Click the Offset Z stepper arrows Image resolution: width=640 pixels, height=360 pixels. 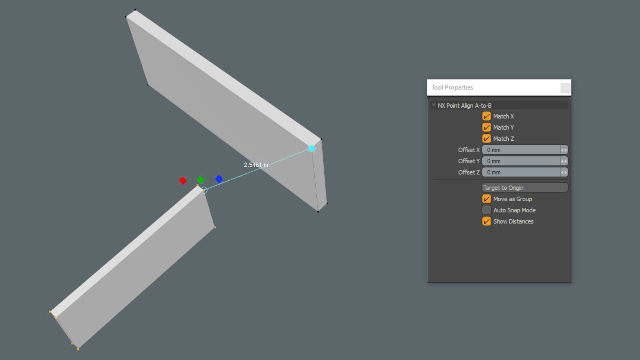click(564, 172)
